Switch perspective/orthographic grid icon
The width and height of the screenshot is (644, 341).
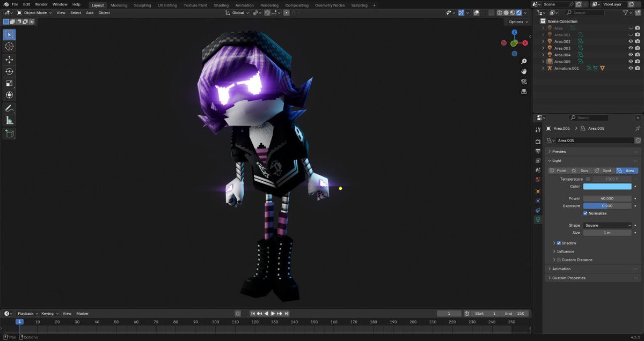pyautogui.click(x=524, y=91)
